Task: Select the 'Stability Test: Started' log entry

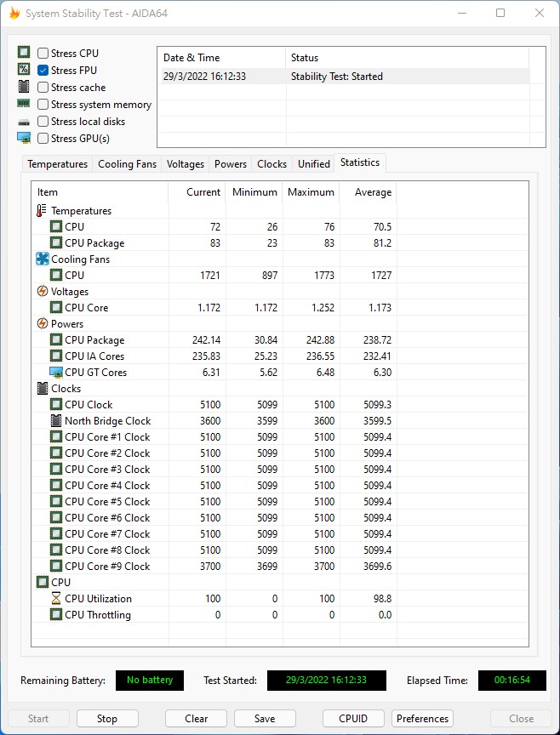Action: click(346, 77)
